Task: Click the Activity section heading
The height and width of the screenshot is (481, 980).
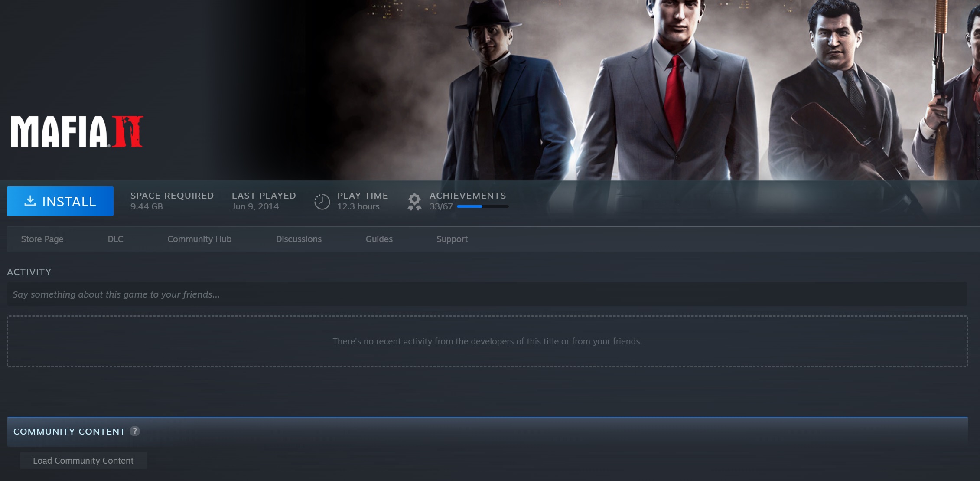Action: 29,272
